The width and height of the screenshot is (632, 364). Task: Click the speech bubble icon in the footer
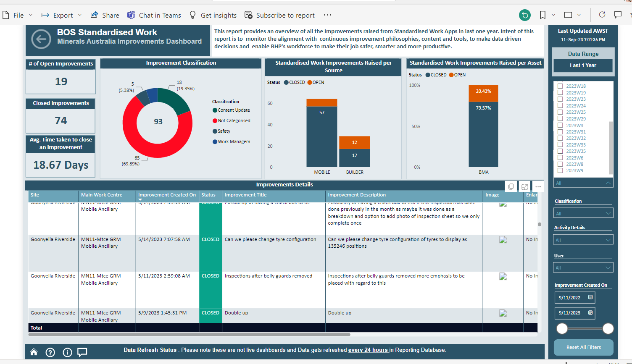(82, 352)
